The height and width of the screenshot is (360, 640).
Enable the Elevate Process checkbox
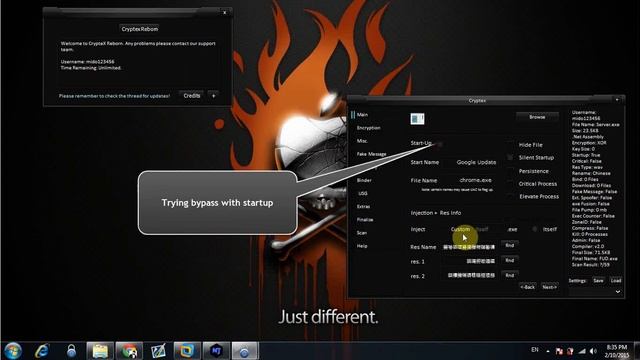point(510,196)
